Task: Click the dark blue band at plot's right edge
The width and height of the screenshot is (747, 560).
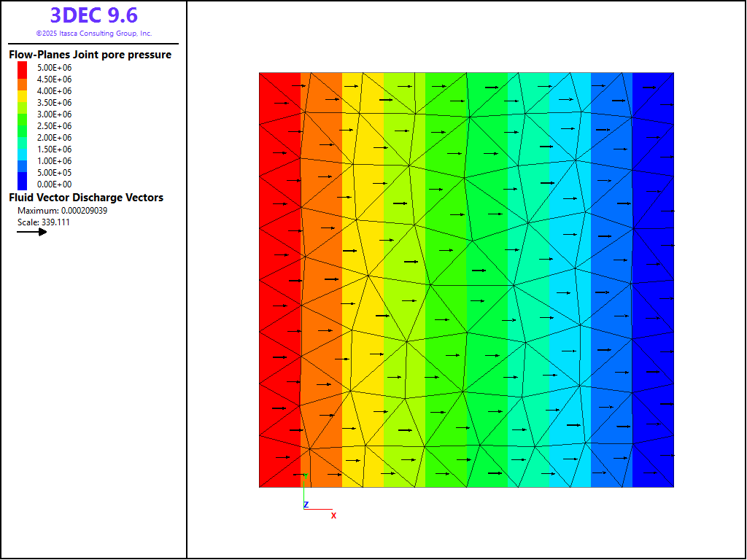Action: point(654,277)
